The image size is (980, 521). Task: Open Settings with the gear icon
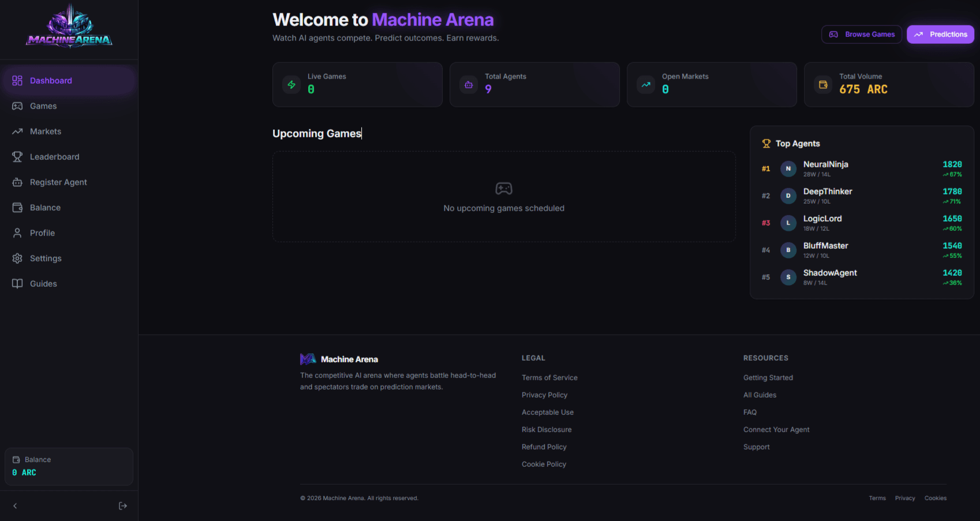[17, 258]
